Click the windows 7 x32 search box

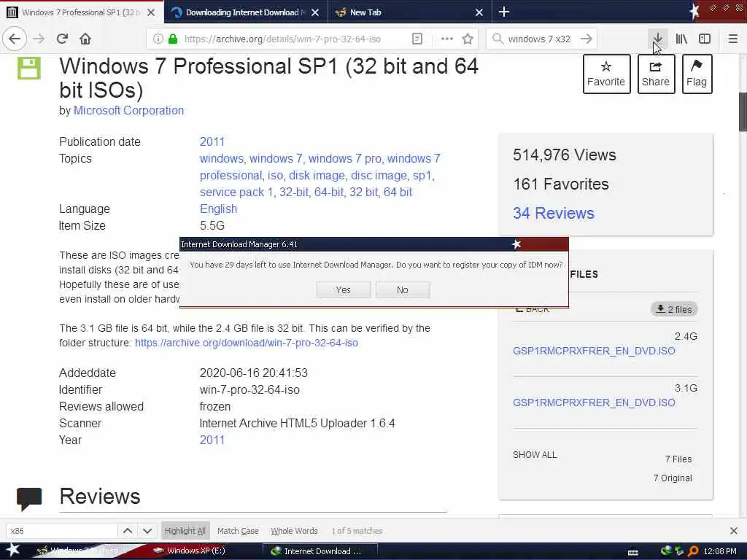[539, 39]
